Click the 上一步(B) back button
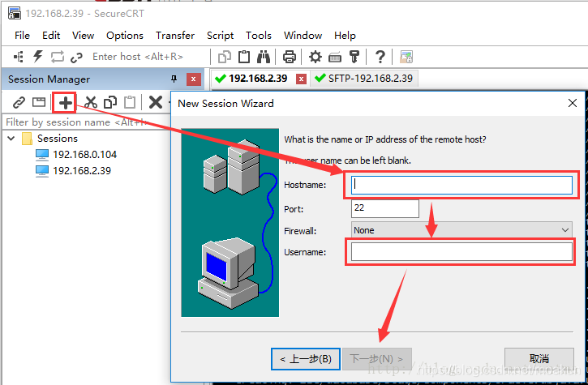The image size is (588, 385). tap(306, 359)
